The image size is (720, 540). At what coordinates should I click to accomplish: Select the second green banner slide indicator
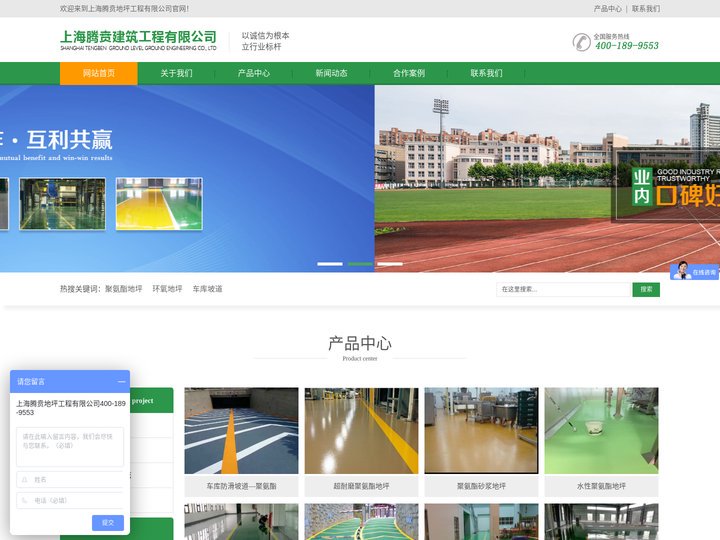point(360,264)
